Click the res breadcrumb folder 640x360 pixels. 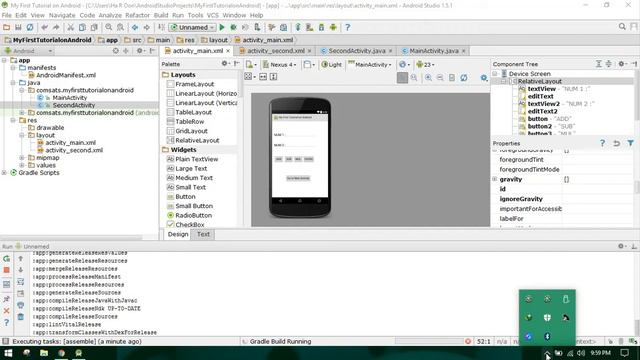coord(185,40)
